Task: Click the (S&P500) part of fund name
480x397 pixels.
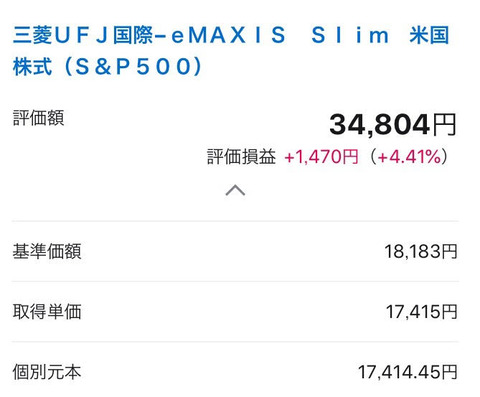Action: click(132, 66)
